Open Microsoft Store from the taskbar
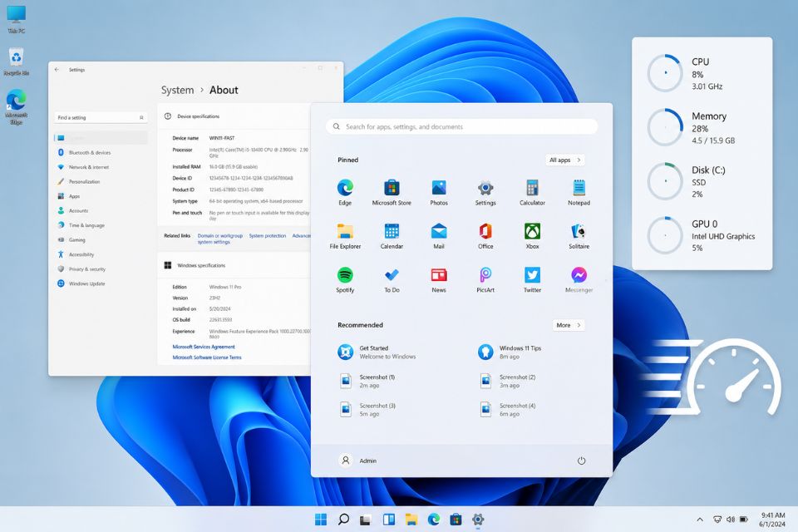Viewport: 798px width, 532px height. coord(456,520)
